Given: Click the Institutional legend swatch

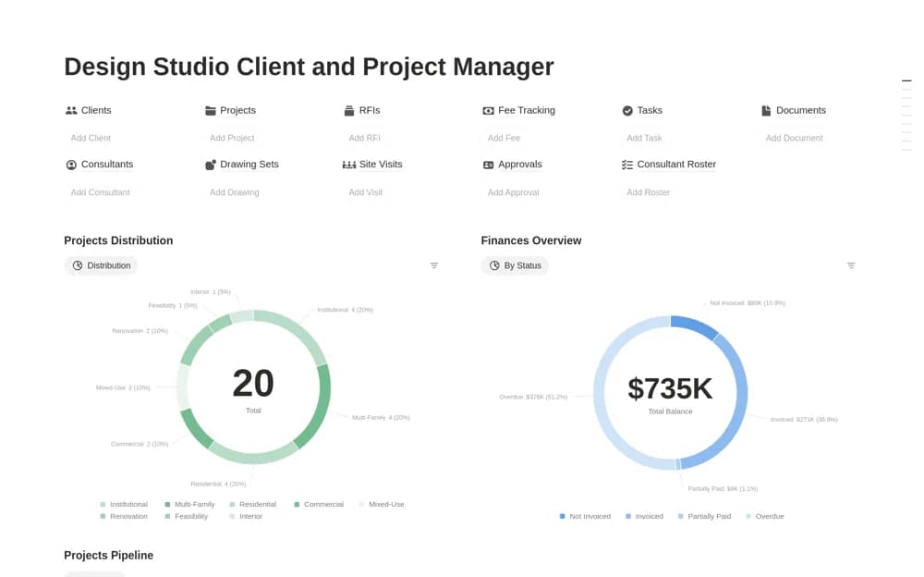Looking at the screenshot, I should point(103,505).
